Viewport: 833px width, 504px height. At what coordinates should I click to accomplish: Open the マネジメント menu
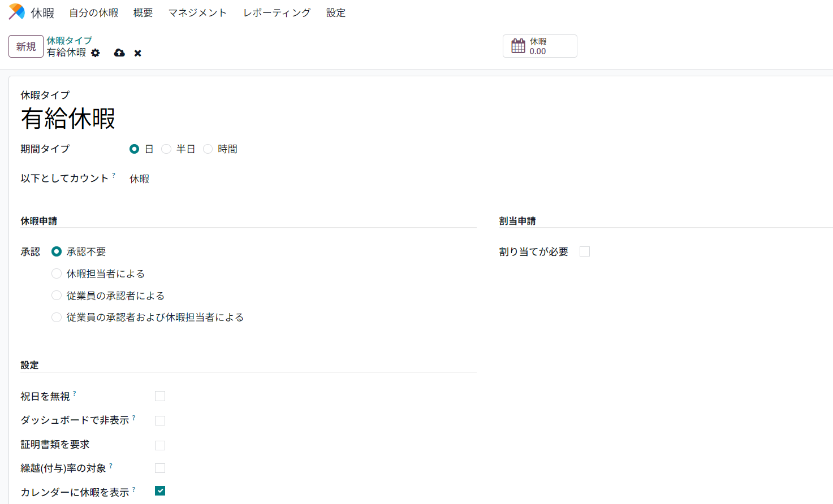pyautogui.click(x=197, y=12)
